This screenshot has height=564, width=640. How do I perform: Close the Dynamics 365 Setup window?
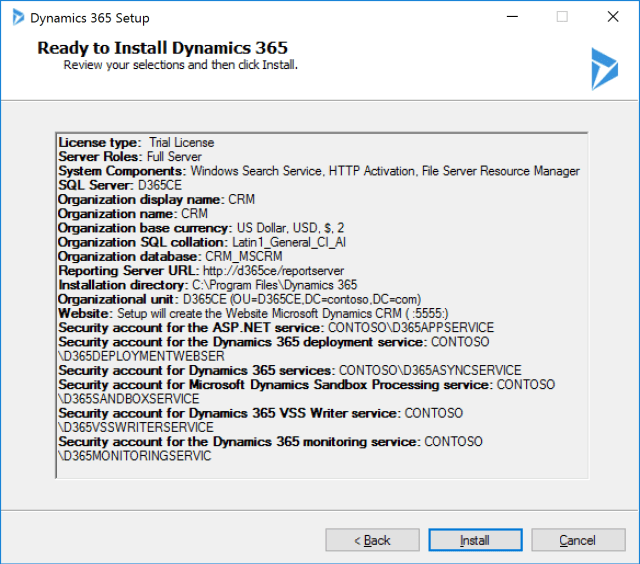[x=613, y=17]
